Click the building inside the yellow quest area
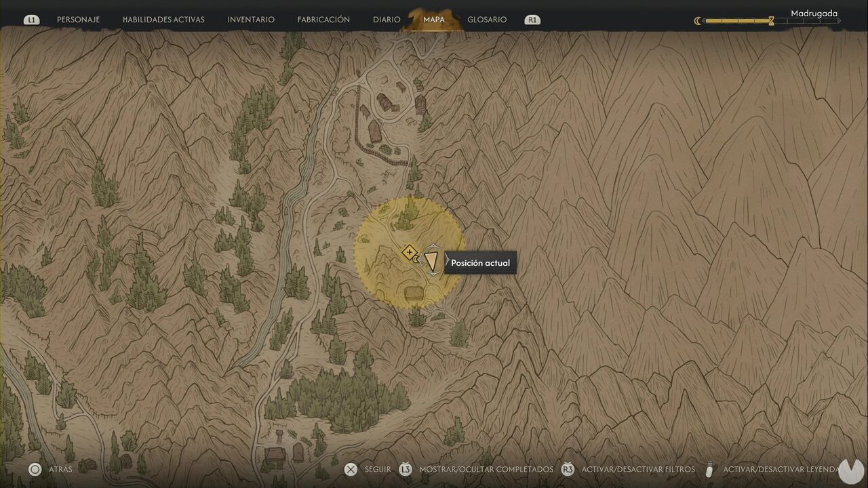The width and height of the screenshot is (868, 488). click(x=414, y=293)
